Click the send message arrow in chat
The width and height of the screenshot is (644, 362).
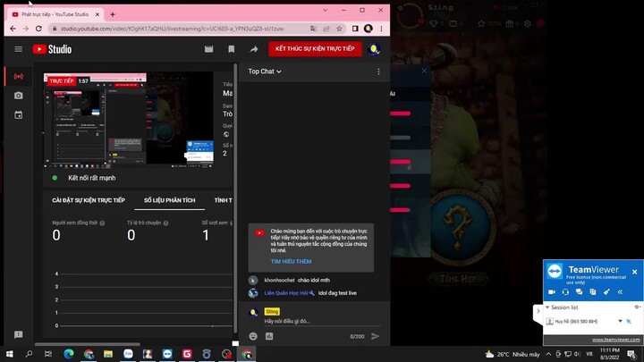coord(375,336)
